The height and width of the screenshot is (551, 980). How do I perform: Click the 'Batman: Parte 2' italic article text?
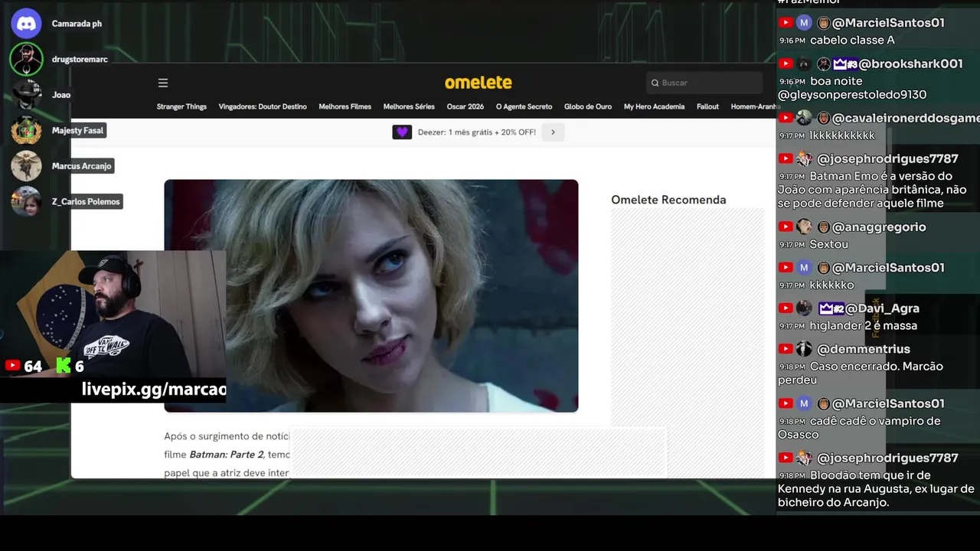(227, 455)
